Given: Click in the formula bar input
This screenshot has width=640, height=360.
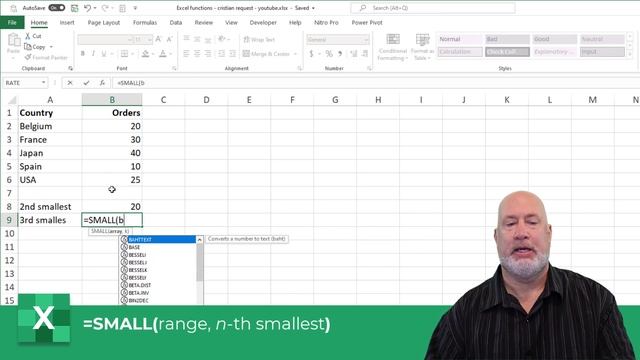Looking at the screenshot, I should pos(376,83).
